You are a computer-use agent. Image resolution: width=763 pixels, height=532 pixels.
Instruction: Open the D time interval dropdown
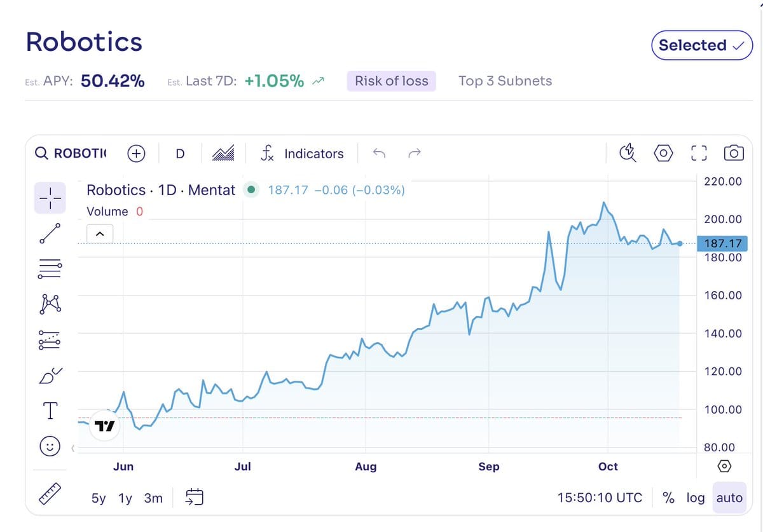[180, 153]
